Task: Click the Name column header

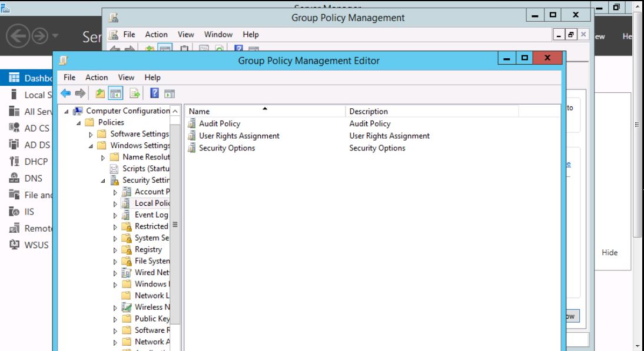Action: click(200, 111)
